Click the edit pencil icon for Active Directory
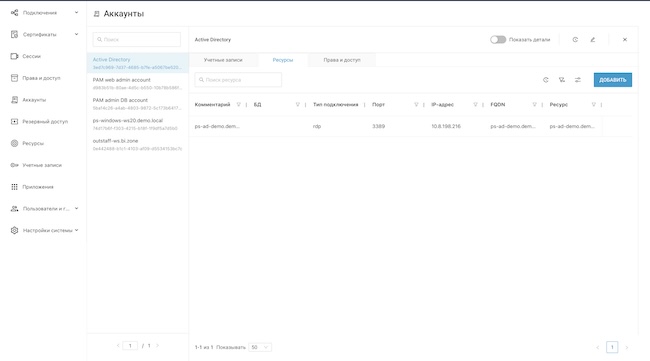 [593, 40]
